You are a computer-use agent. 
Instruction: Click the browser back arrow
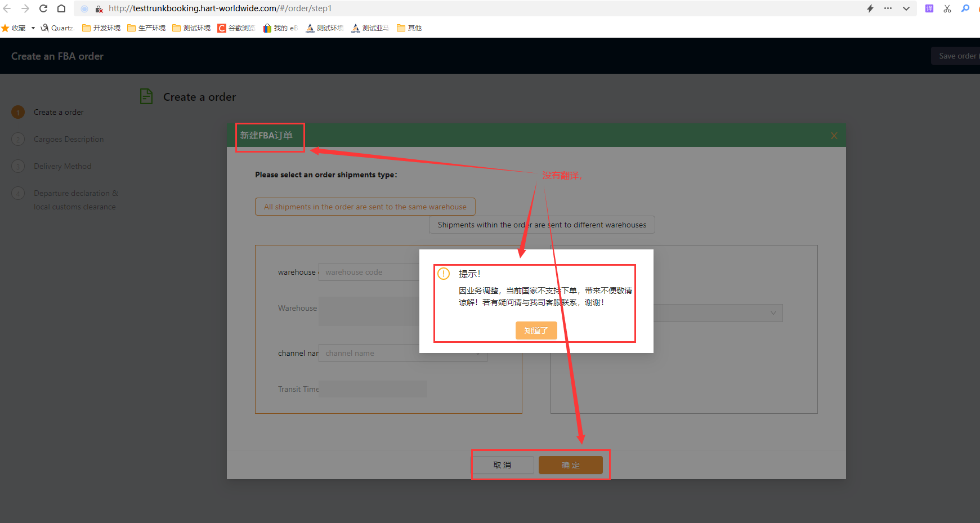pyautogui.click(x=7, y=8)
